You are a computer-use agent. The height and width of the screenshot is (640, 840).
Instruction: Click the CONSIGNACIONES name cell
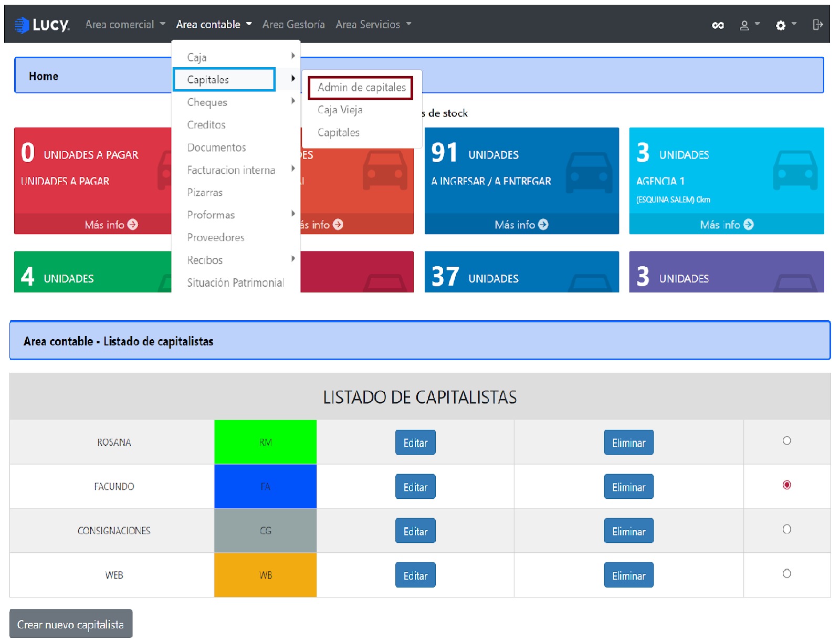tap(112, 530)
